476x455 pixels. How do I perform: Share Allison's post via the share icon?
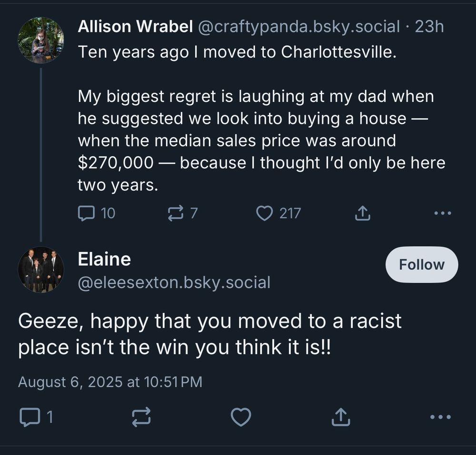(362, 213)
